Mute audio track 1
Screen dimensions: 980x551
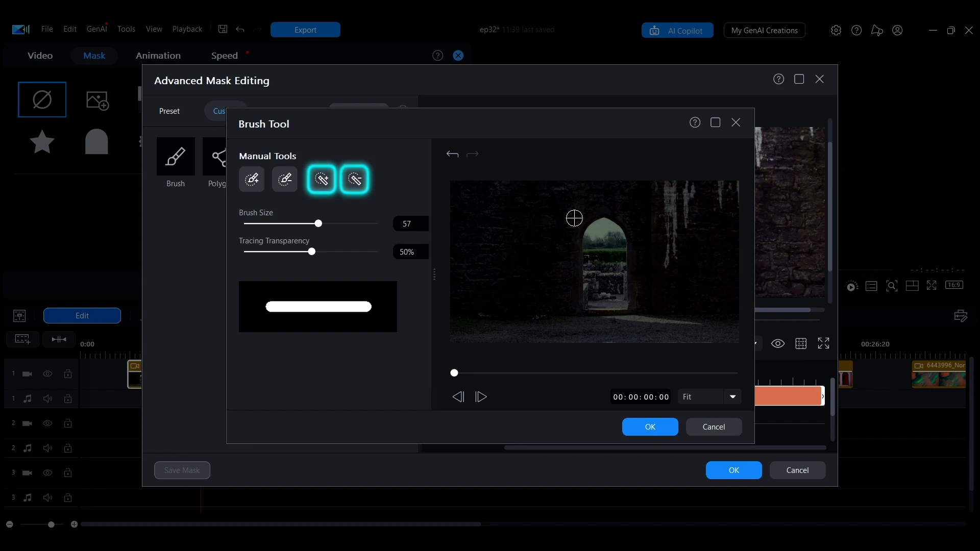click(47, 398)
